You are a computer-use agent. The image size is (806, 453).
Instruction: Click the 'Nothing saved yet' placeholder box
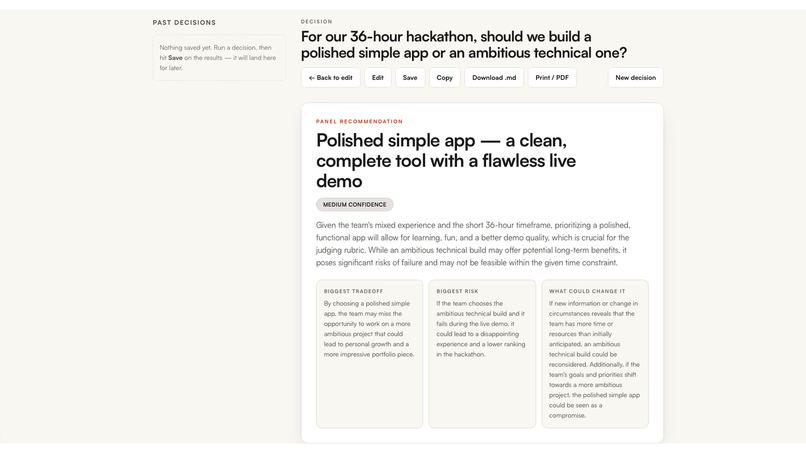click(x=219, y=58)
